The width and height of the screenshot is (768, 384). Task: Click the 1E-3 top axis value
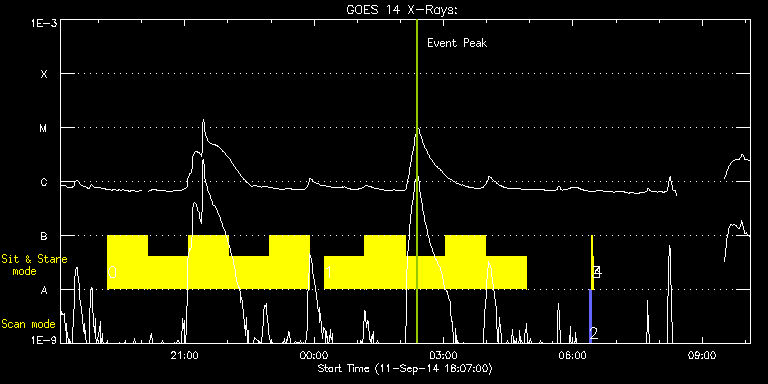(44, 23)
